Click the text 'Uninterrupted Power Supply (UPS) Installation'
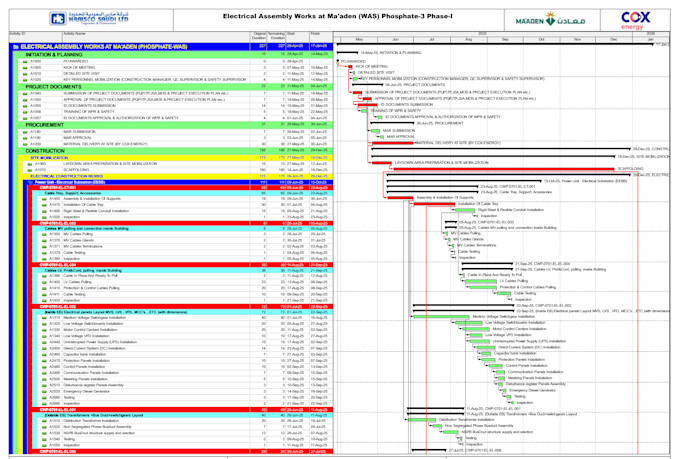 point(100,342)
